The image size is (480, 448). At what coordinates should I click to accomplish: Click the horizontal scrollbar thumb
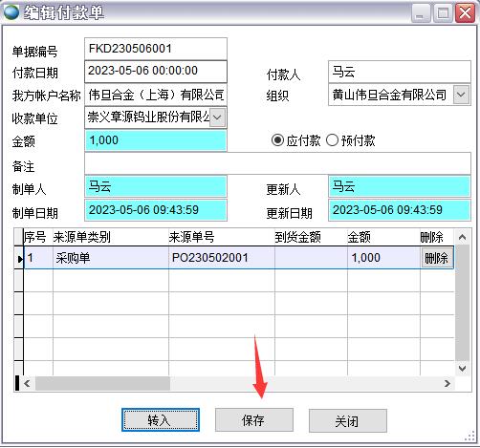pos(102,383)
